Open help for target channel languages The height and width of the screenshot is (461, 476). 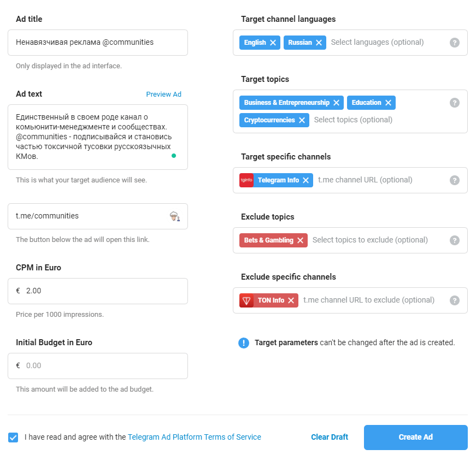click(x=455, y=43)
